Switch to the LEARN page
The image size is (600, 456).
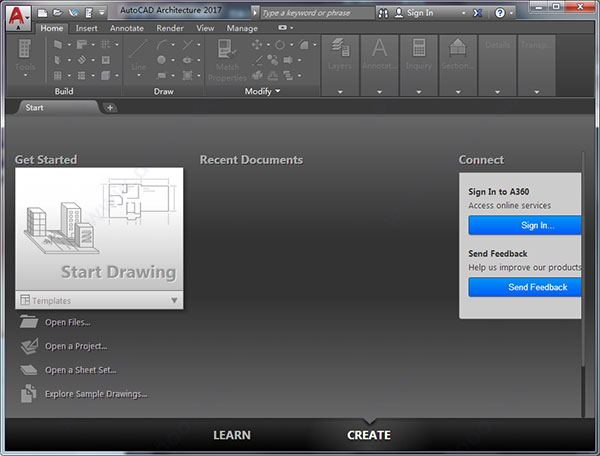coord(232,435)
